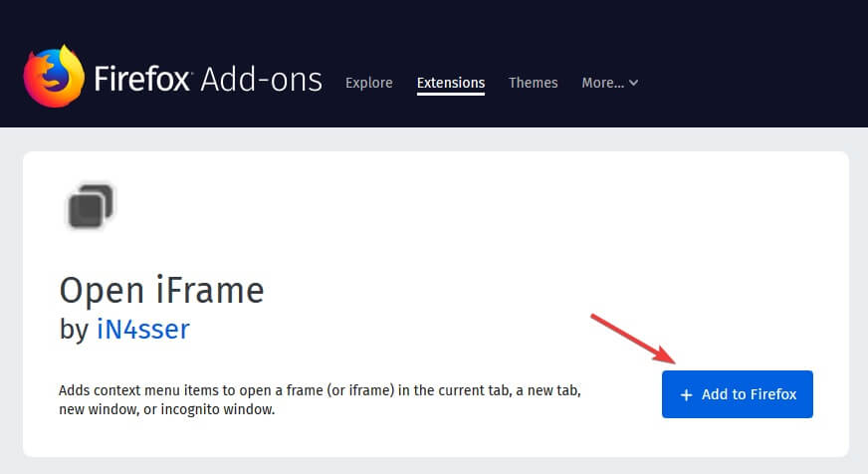The image size is (868, 474).
Task: Select the Extensions tab
Action: (x=451, y=83)
